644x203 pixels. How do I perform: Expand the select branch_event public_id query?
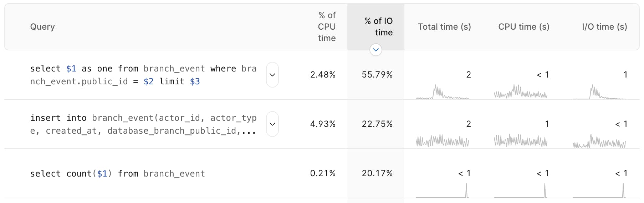(x=272, y=75)
